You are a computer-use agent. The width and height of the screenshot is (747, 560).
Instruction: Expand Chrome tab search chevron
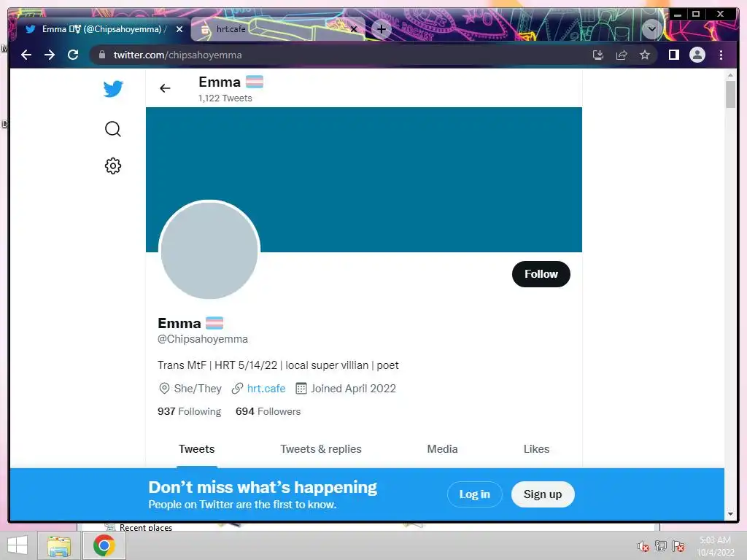(651, 29)
